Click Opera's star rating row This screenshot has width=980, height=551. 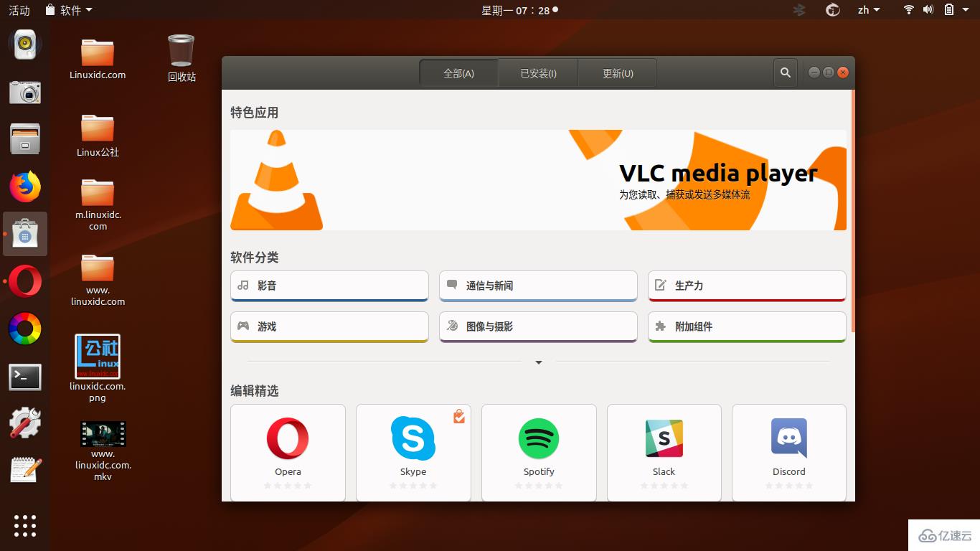[288, 486]
